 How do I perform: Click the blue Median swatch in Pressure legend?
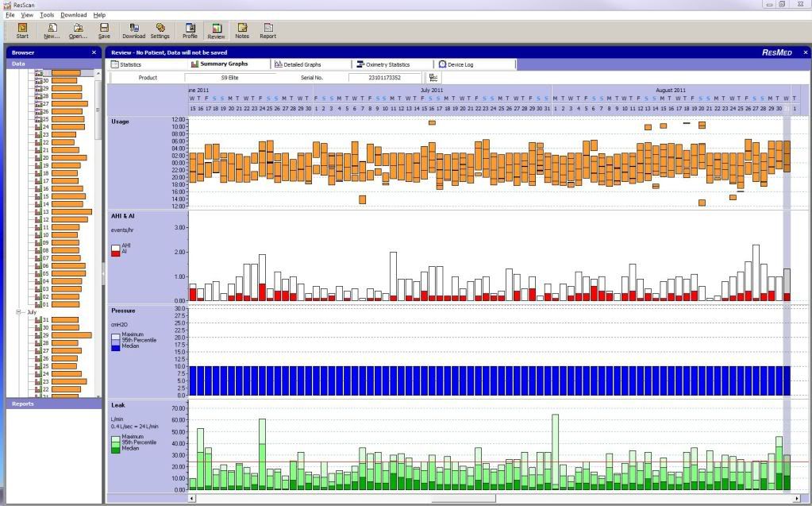pos(115,348)
